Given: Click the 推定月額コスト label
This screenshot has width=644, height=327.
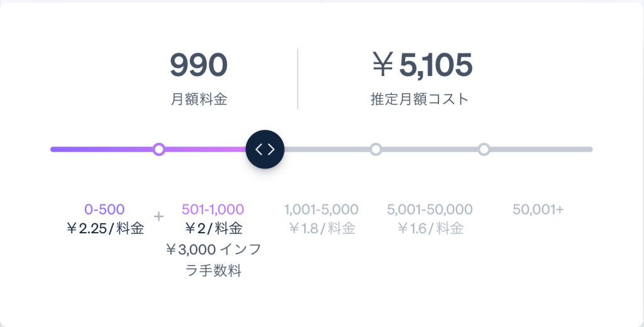Looking at the screenshot, I should (x=419, y=99).
